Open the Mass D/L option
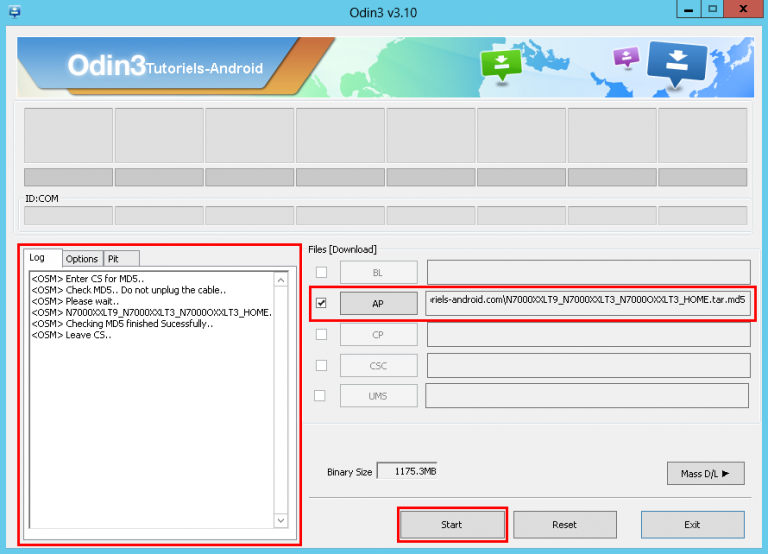 coord(705,473)
